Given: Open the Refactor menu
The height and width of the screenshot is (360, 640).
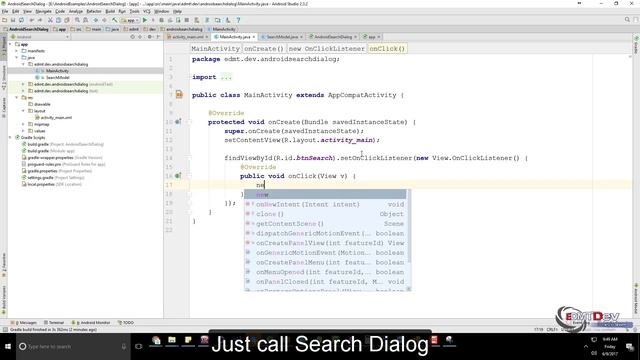Looking at the screenshot, I should (x=94, y=11).
